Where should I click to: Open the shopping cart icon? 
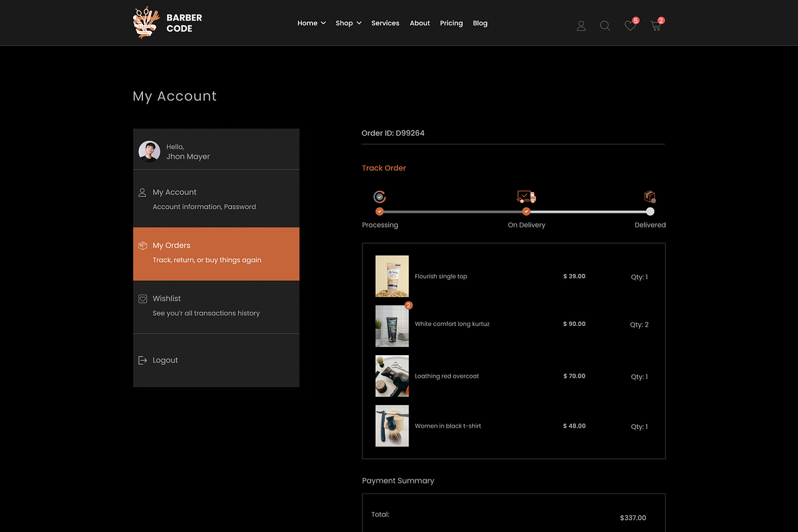pyautogui.click(x=656, y=26)
